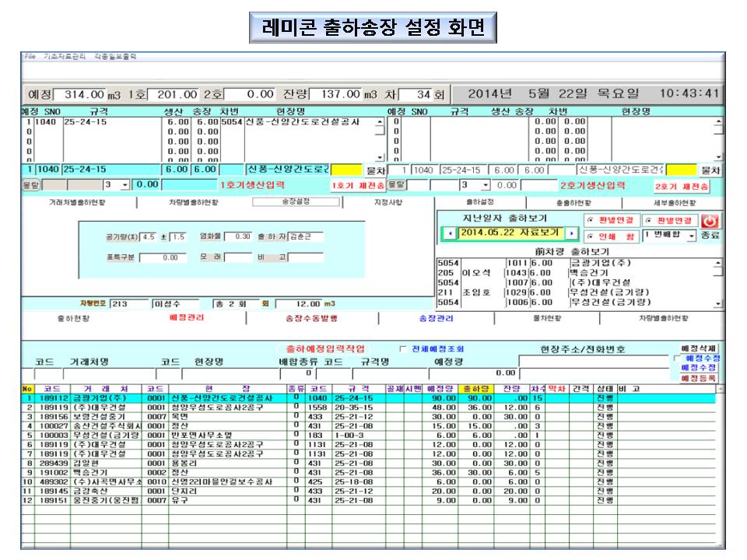Click the 1호기 몰탈 button
This screenshot has width=747, height=560.
coord(31,185)
